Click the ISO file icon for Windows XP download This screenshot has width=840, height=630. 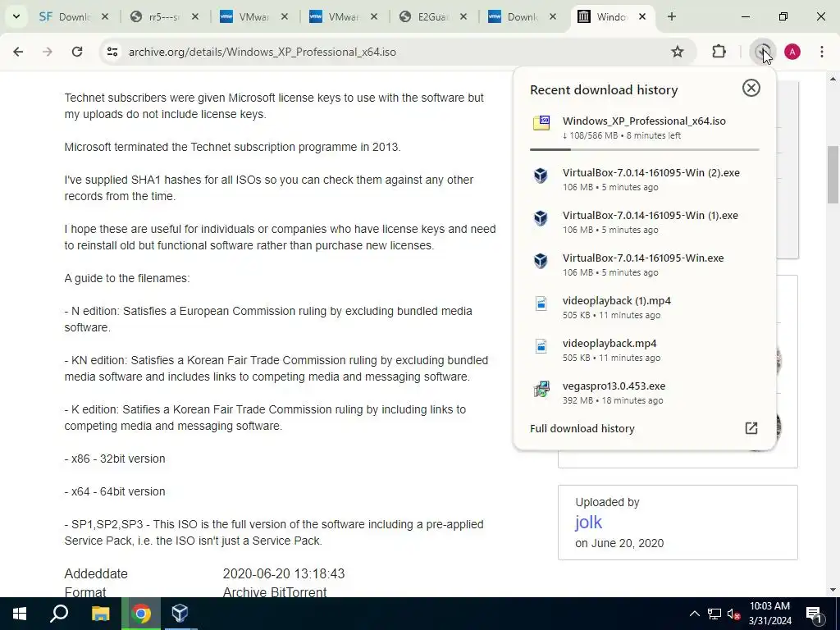coord(541,123)
